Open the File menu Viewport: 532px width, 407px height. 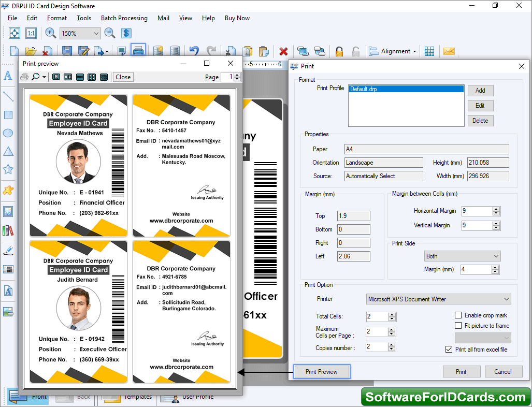click(12, 18)
